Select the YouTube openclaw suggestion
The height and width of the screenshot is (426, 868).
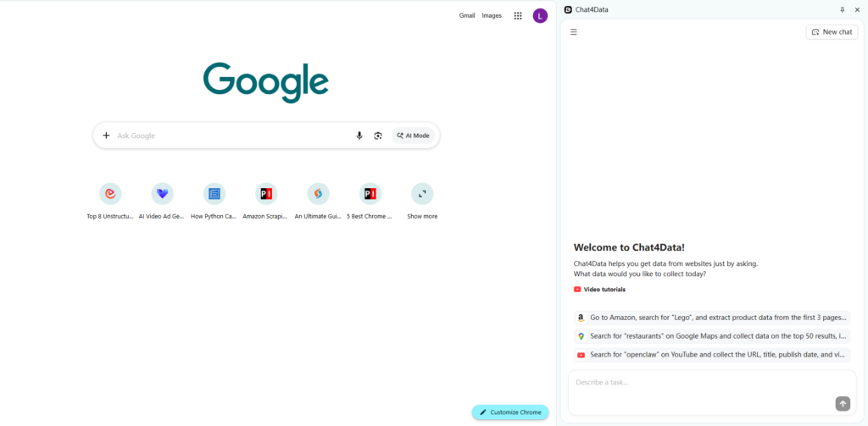click(x=712, y=355)
